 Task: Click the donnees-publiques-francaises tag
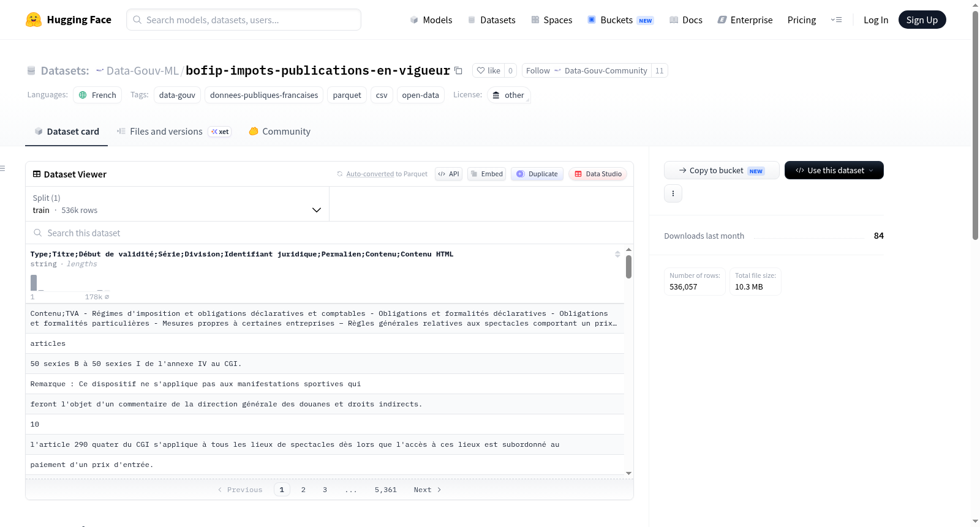click(264, 95)
